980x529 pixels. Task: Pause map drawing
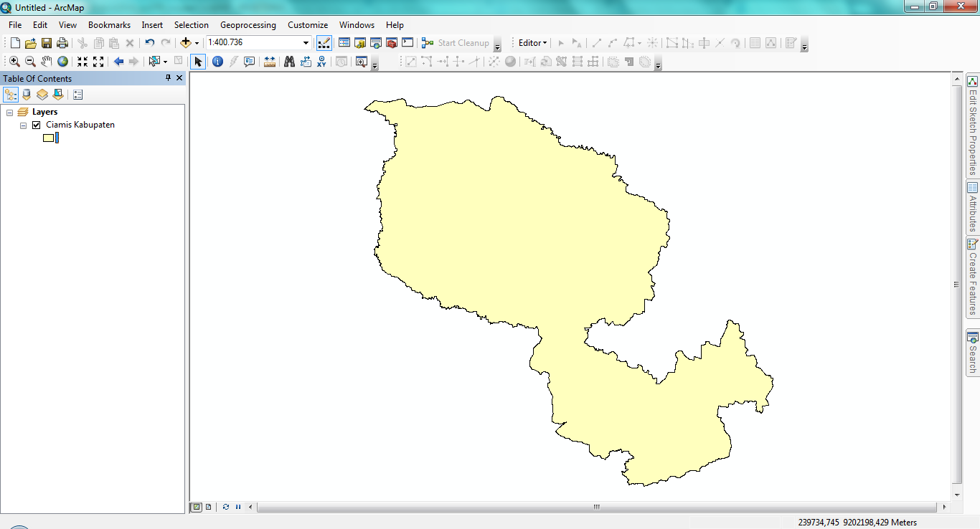[x=238, y=507]
